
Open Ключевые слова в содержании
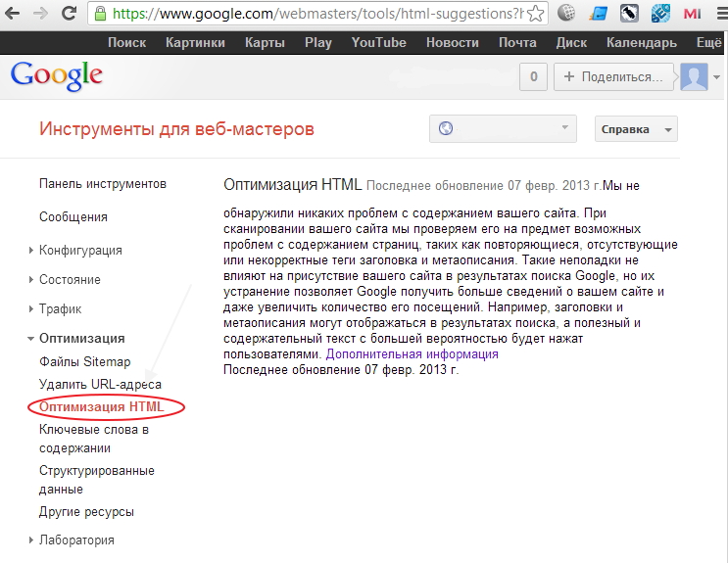coord(94,439)
